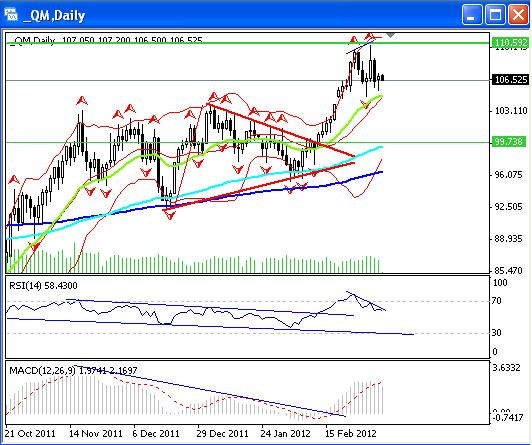Minimize the _QM,Daily chart window
The width and height of the screenshot is (532, 445).
coord(472,15)
